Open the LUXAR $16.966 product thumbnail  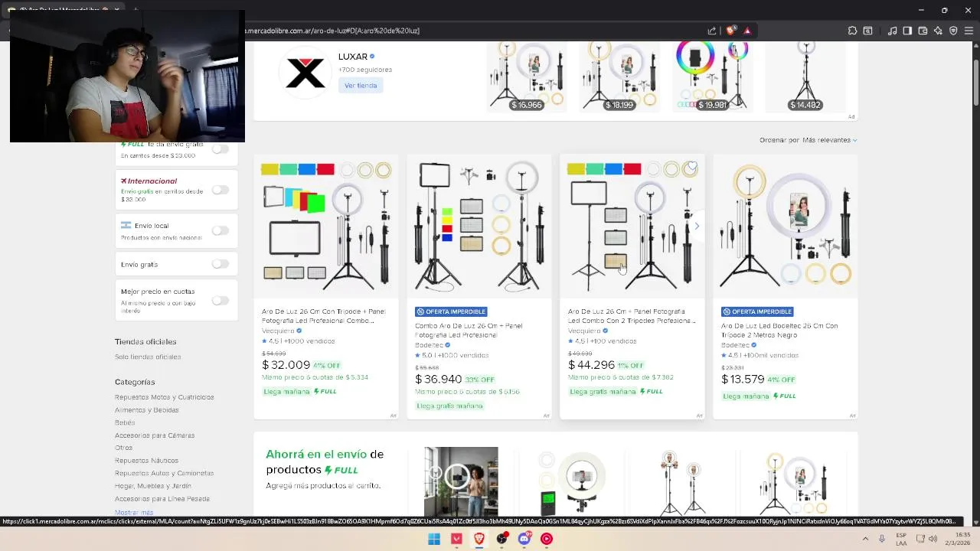pyautogui.click(x=527, y=77)
